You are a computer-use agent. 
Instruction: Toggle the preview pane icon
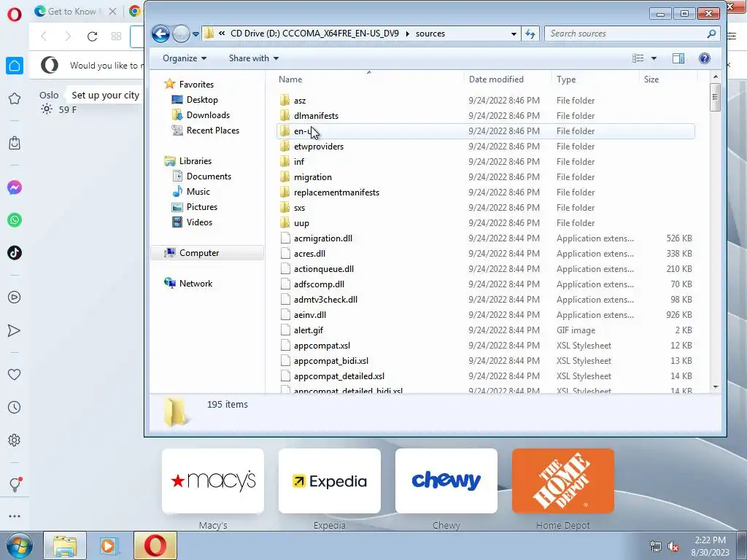coord(678,58)
